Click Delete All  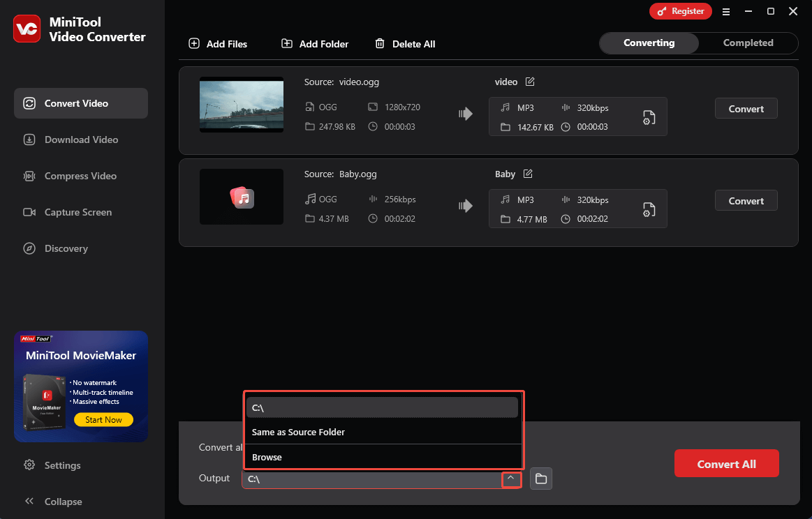[405, 44]
